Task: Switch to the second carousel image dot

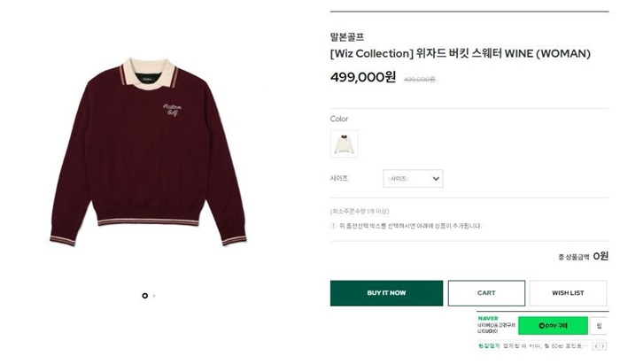Action: [x=154, y=296]
